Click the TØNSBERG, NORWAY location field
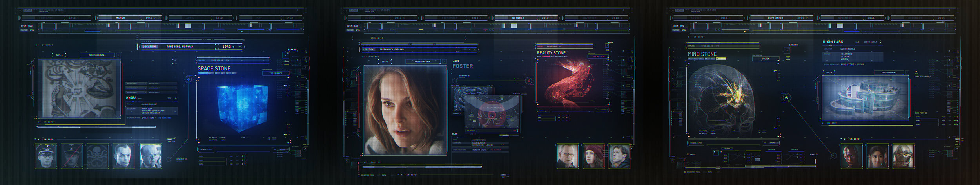The image size is (980, 185). click(180, 47)
